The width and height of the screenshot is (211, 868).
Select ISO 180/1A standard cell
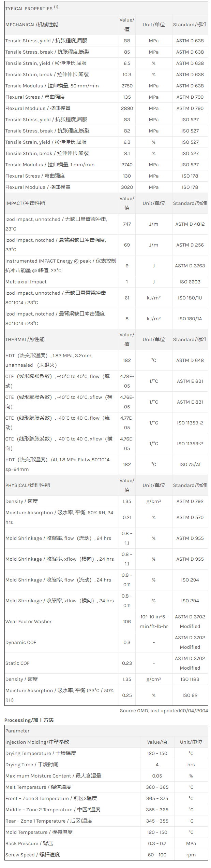coord(190,319)
